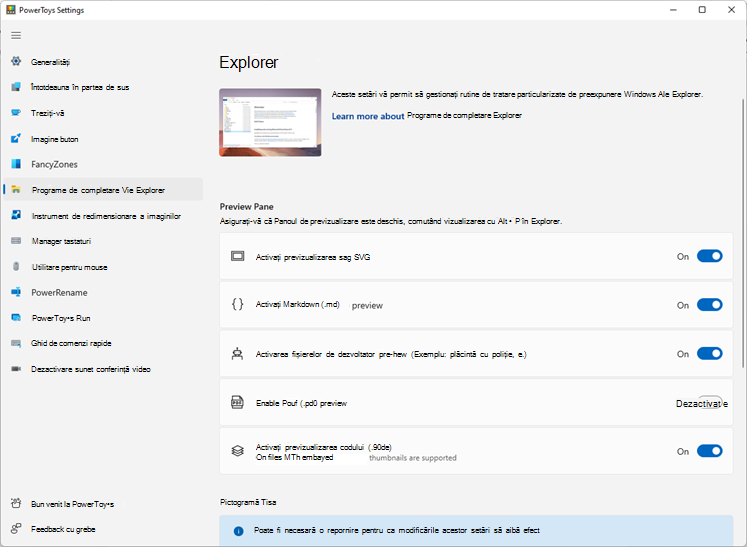Image resolution: width=747 pixels, height=547 pixels.
Task: Click the Explorer page title
Action: 249,62
